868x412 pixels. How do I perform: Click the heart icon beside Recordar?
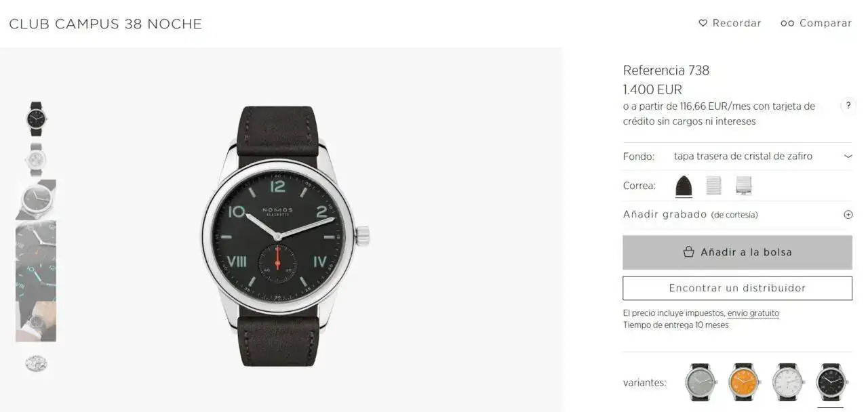[703, 23]
